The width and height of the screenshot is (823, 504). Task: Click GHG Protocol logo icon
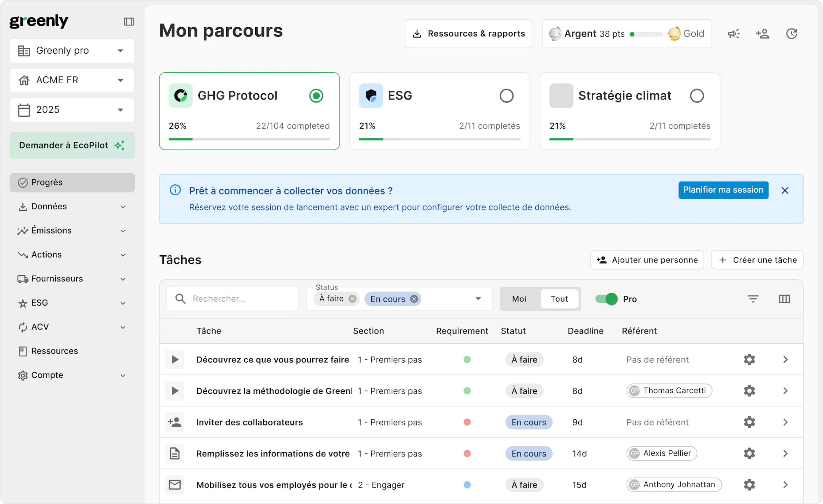click(181, 96)
